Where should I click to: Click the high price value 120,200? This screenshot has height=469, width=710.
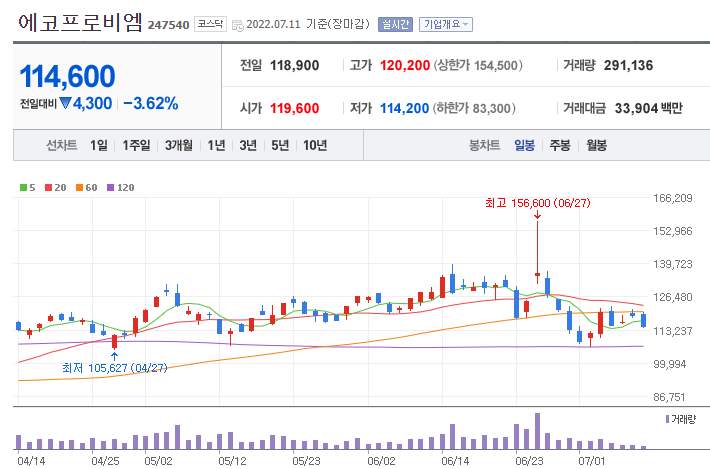tap(405, 66)
